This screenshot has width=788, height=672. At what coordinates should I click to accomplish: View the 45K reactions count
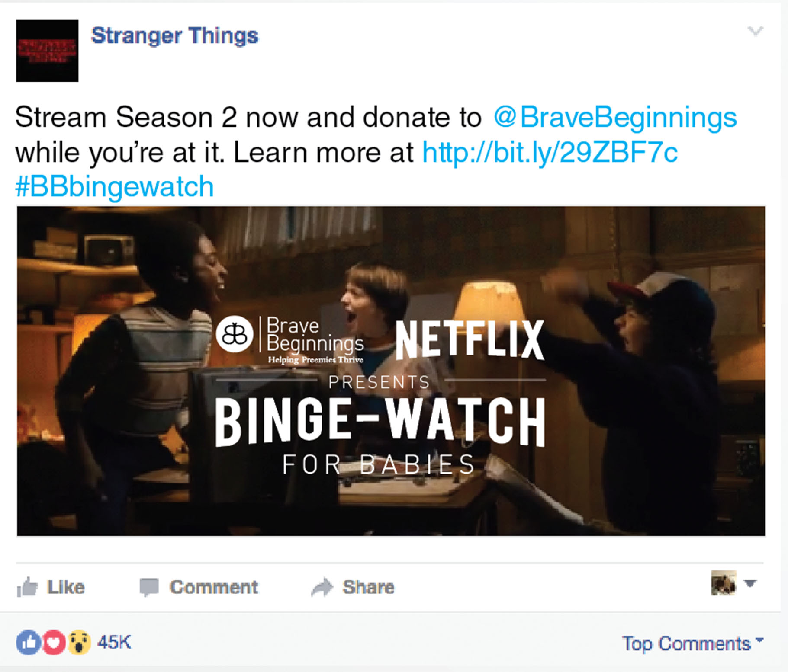[114, 643]
